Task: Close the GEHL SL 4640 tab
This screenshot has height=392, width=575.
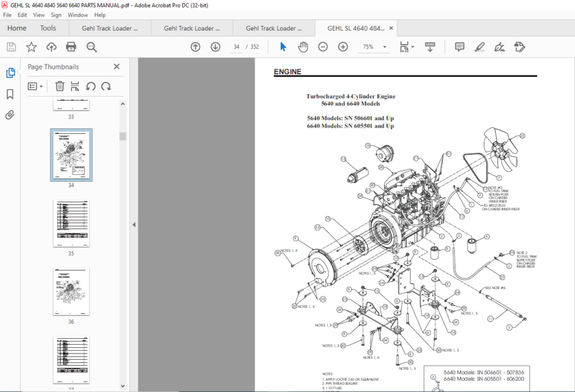Action: (391, 28)
